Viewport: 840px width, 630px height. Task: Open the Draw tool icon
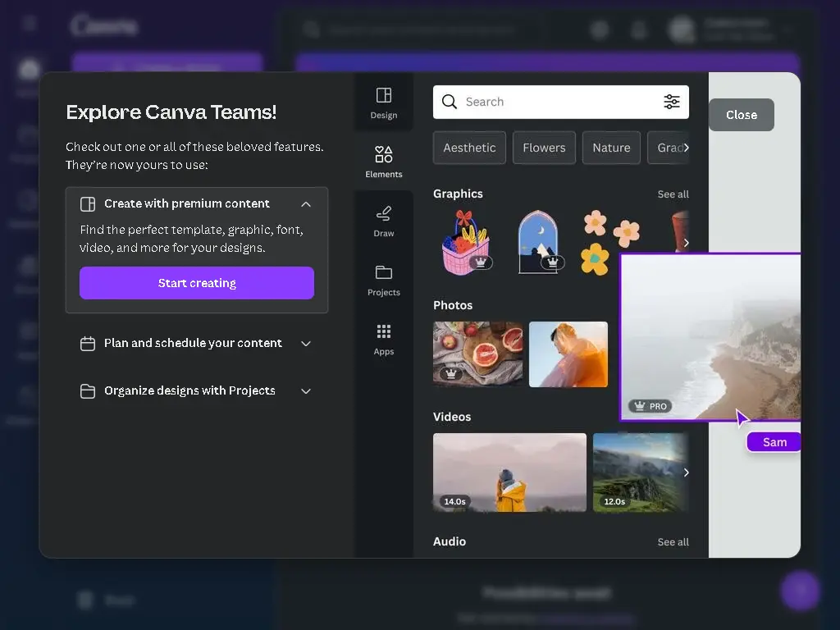click(x=384, y=214)
